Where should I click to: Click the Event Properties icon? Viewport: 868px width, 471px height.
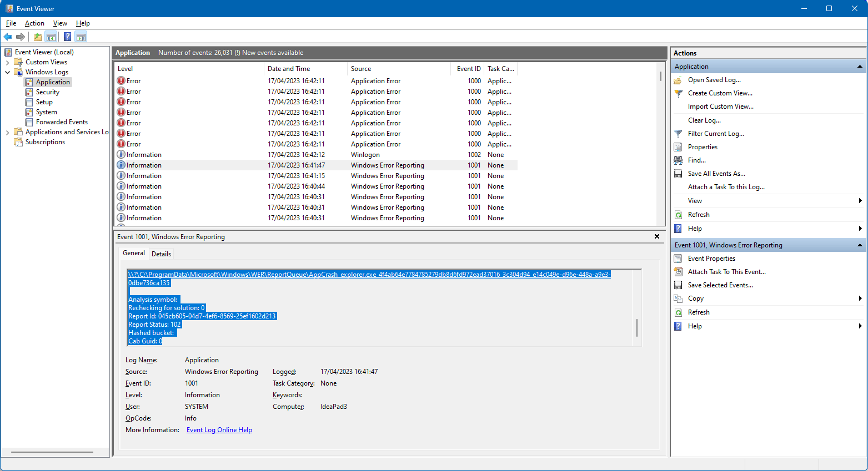pos(678,258)
